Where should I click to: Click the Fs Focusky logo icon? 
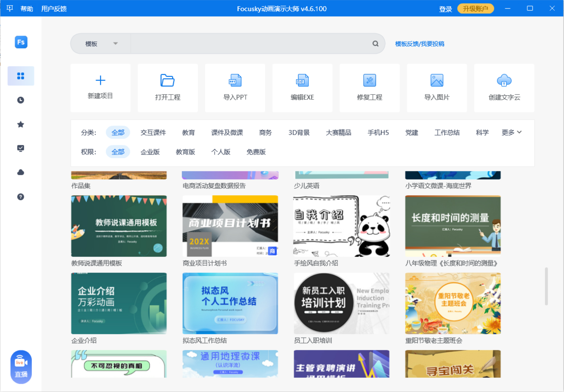[21, 42]
